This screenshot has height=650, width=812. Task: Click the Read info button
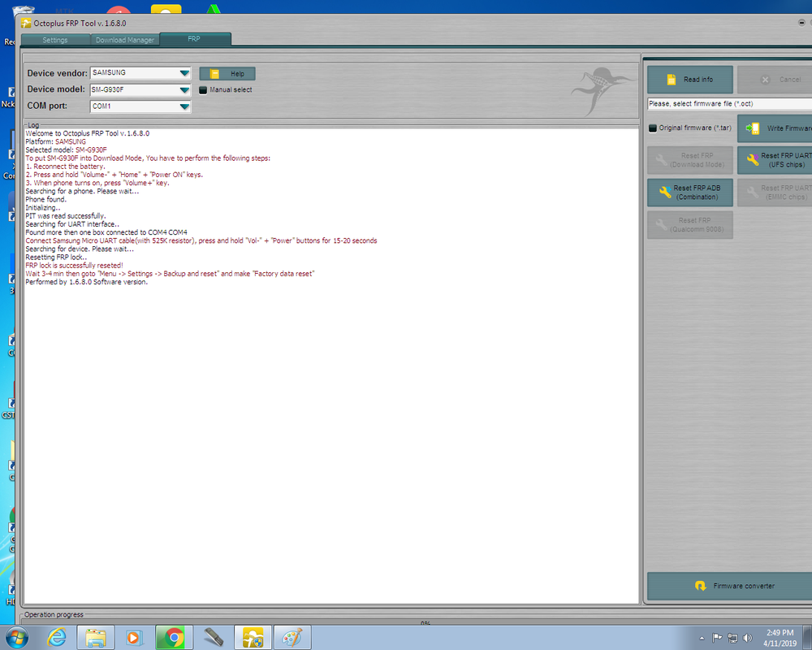[x=689, y=80]
